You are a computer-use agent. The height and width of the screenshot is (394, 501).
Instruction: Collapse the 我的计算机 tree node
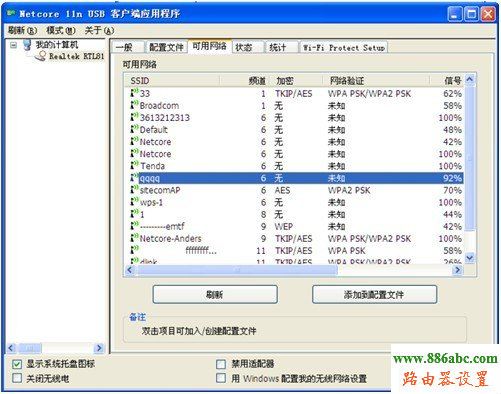coord(13,45)
